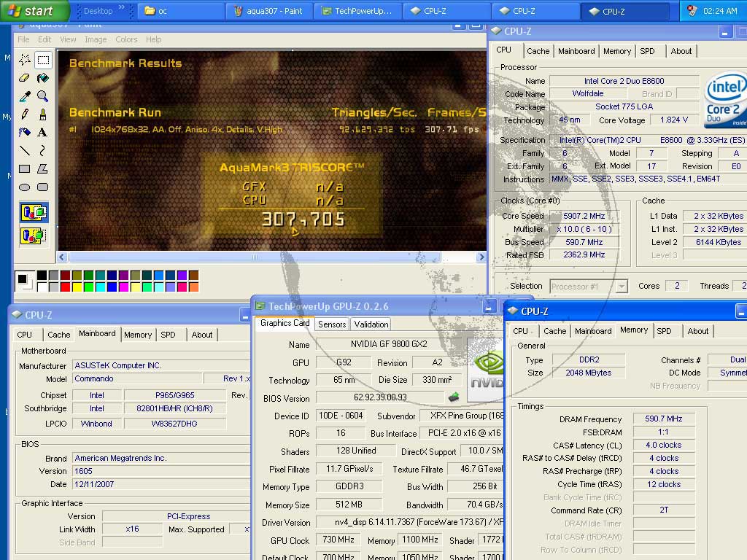Select the Free-Form Select tool in Paint
Viewport: 747px width, 560px height.
pos(25,60)
